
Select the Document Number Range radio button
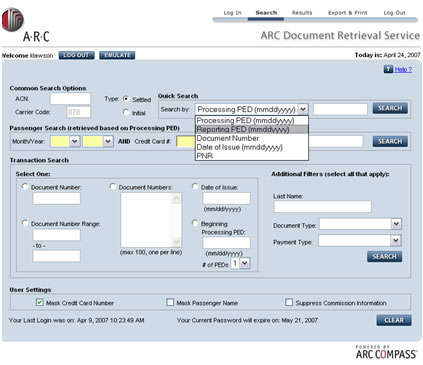tap(25, 223)
